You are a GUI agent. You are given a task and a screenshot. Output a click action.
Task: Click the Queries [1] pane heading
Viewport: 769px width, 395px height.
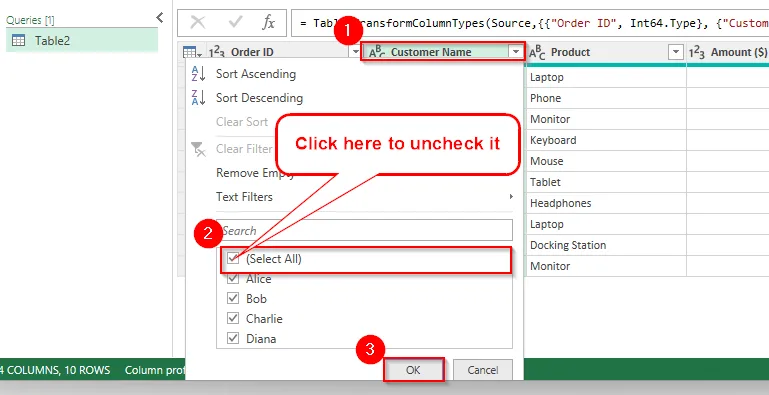click(30, 20)
